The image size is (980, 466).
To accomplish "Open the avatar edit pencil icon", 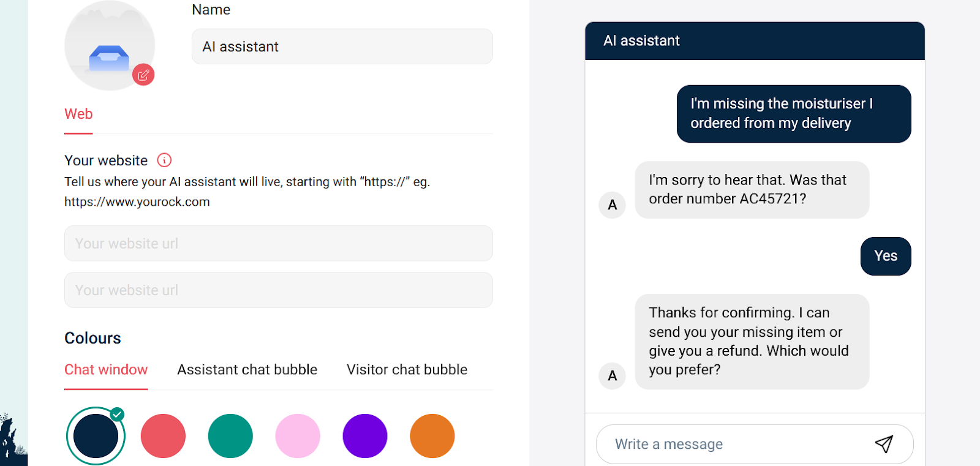I will click(143, 74).
